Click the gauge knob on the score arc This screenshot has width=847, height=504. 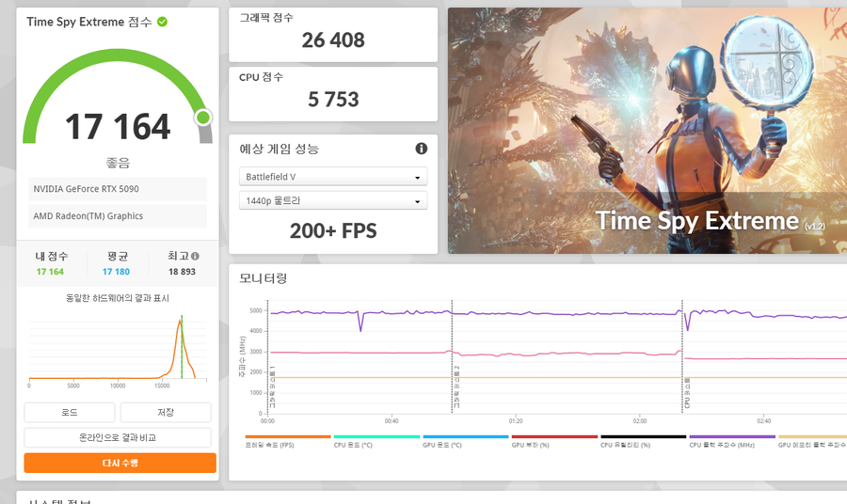tap(203, 118)
